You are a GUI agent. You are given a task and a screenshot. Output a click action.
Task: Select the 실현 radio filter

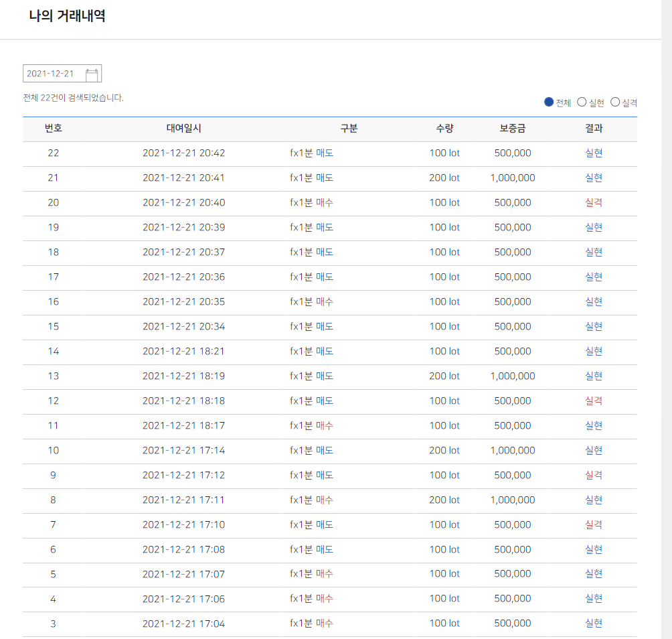pyautogui.click(x=582, y=102)
